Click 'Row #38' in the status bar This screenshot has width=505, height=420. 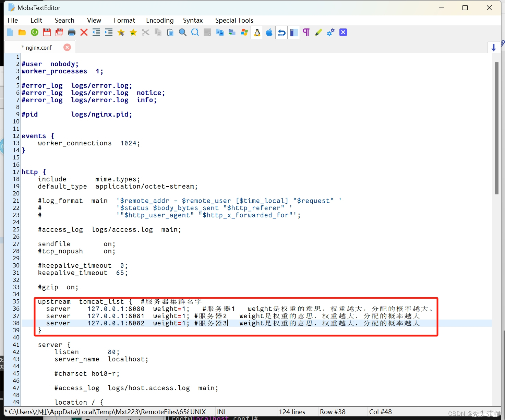tap(333, 412)
